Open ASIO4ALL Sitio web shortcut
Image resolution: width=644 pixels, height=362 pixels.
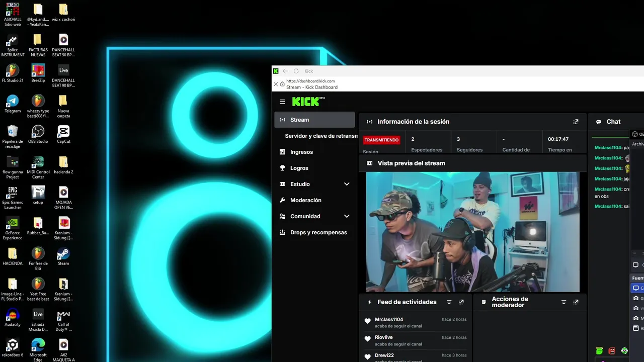pyautogui.click(x=13, y=15)
